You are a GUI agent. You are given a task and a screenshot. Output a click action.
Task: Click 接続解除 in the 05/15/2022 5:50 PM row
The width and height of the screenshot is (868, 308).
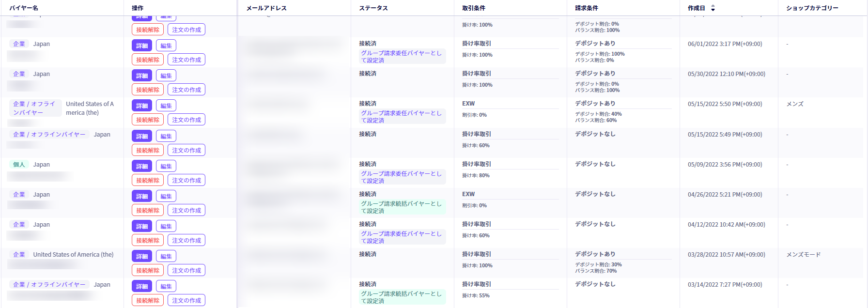tap(148, 120)
